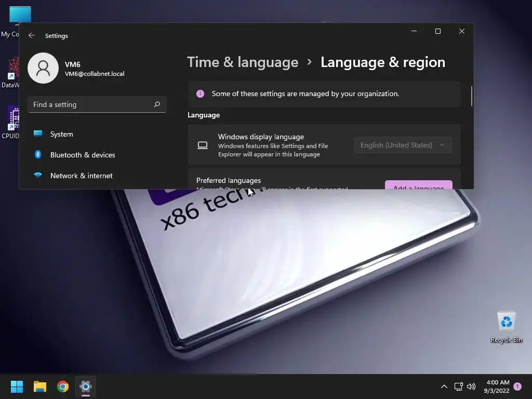Viewport: 532px width, 399px height.
Task: Open the volume speaker tray icon
Action: [x=471, y=387]
